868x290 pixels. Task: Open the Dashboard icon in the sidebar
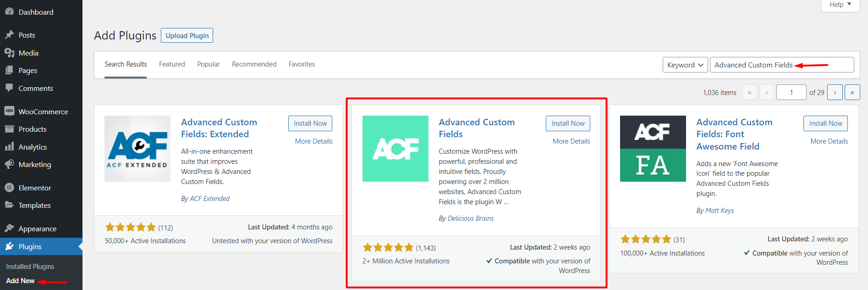click(11, 11)
